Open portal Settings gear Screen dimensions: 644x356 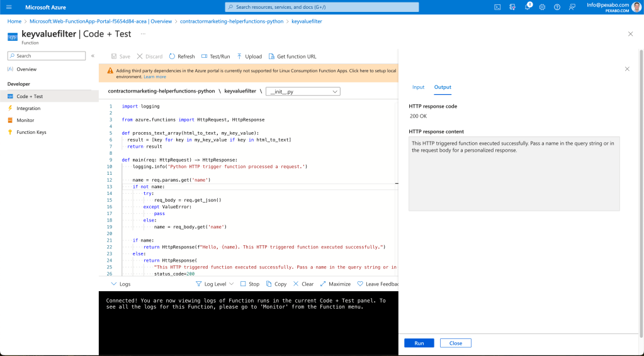coord(542,8)
